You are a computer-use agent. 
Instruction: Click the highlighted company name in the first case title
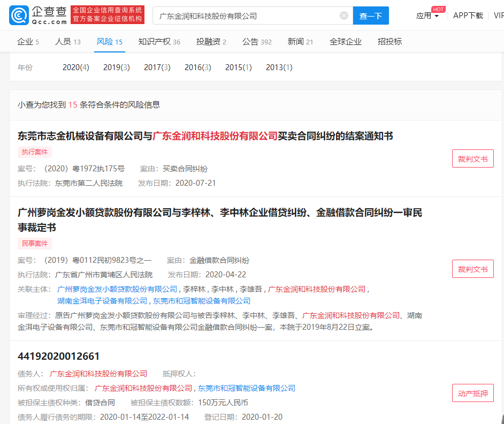215,136
